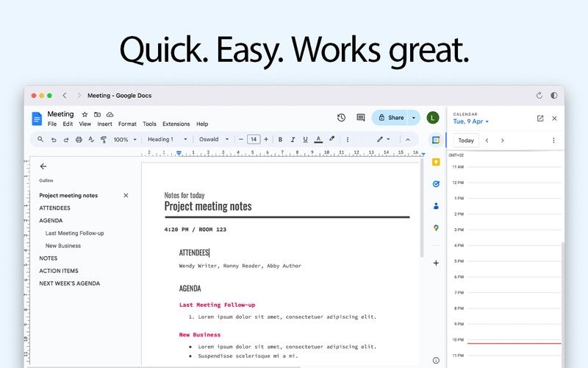Open the Format menu
Screen dimensions: 588x368
click(127, 124)
